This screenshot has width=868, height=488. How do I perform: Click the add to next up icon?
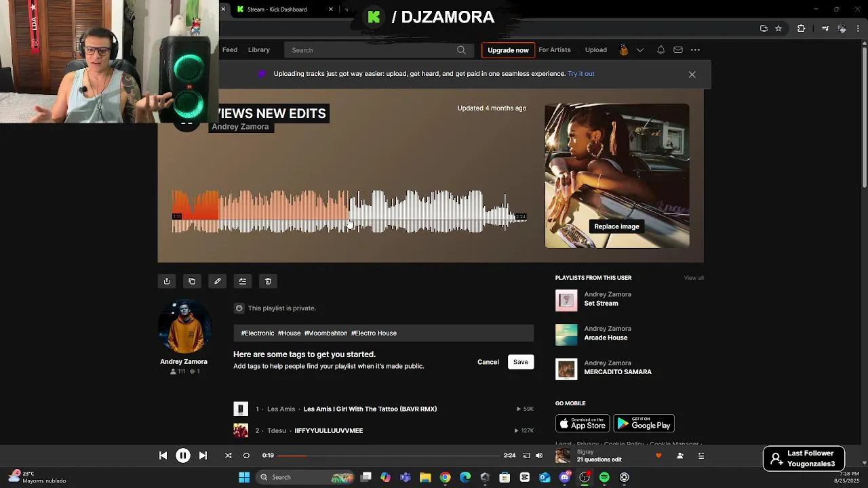(x=243, y=281)
